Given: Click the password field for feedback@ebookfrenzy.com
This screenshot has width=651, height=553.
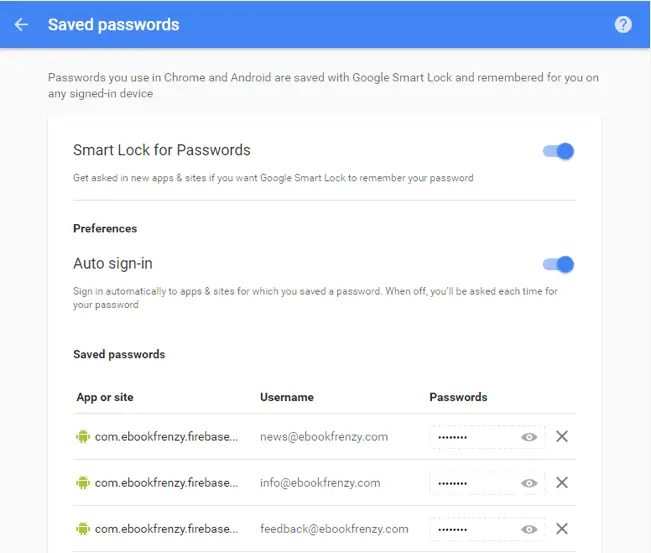Looking at the screenshot, I should click(472, 529).
